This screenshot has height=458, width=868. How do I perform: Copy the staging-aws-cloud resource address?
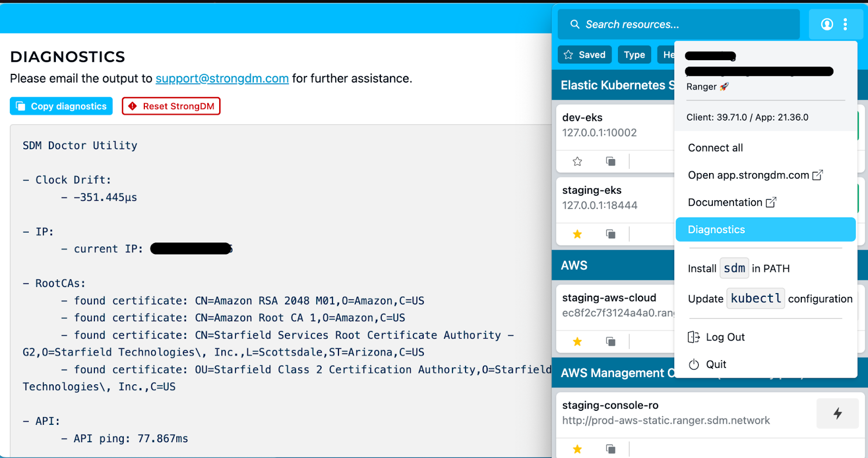click(x=610, y=341)
